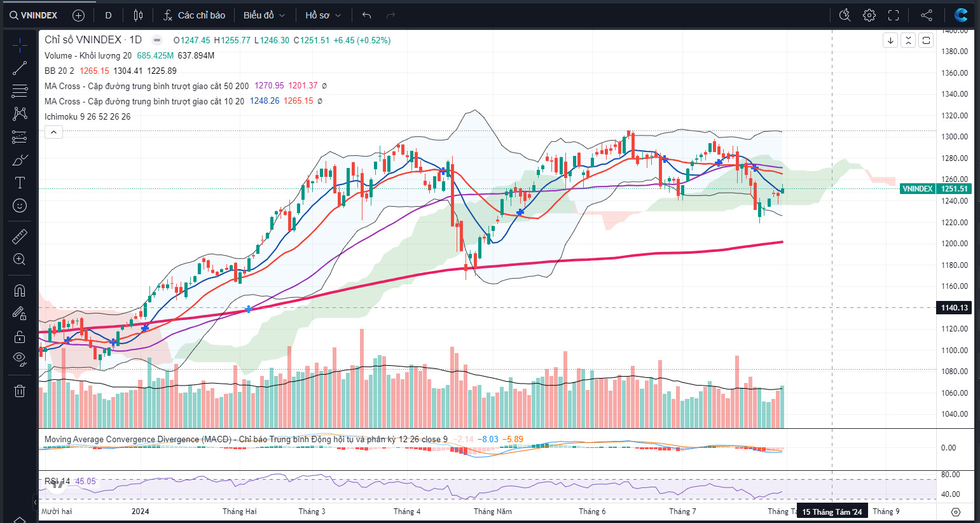Select the crosshair cursor tool
The height and width of the screenshot is (523, 980).
click(20, 45)
